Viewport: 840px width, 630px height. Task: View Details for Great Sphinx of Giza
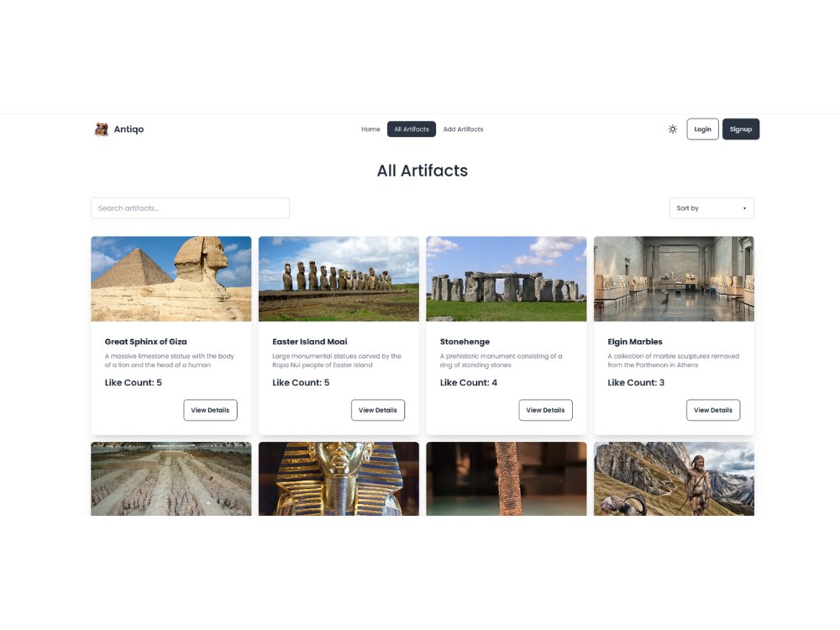pos(210,410)
